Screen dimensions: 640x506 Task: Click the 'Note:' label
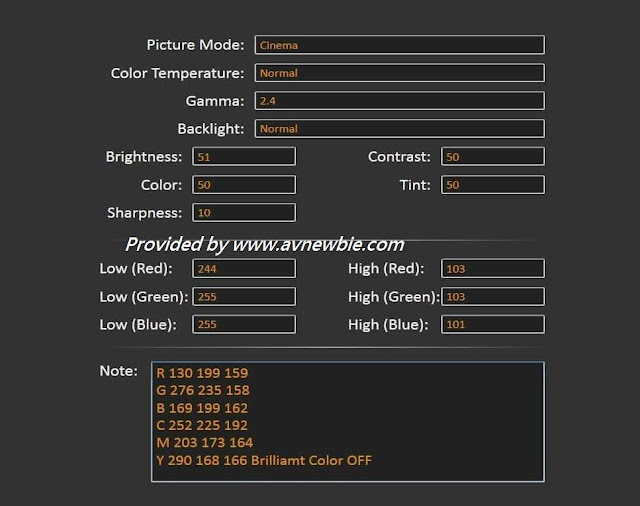(x=119, y=371)
